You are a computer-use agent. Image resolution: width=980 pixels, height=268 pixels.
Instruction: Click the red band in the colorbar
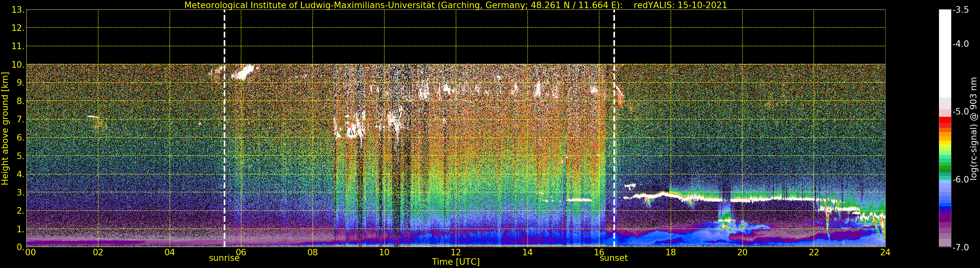(945, 121)
